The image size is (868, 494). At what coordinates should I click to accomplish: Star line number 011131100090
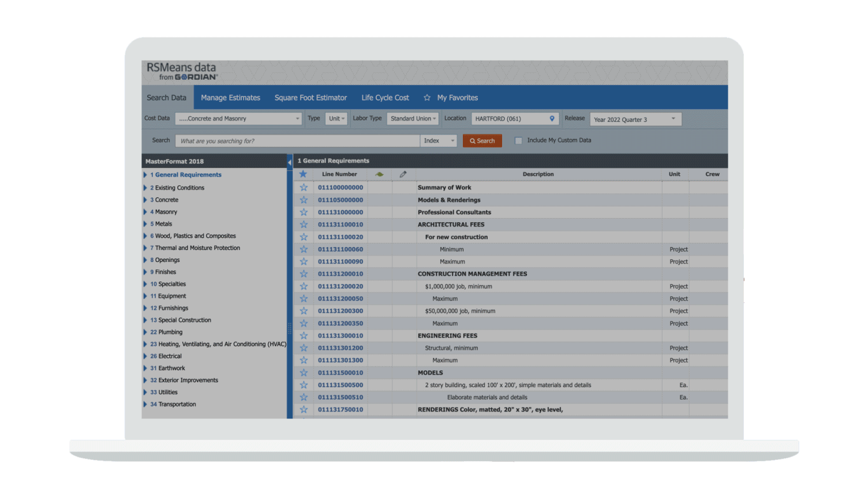304,261
